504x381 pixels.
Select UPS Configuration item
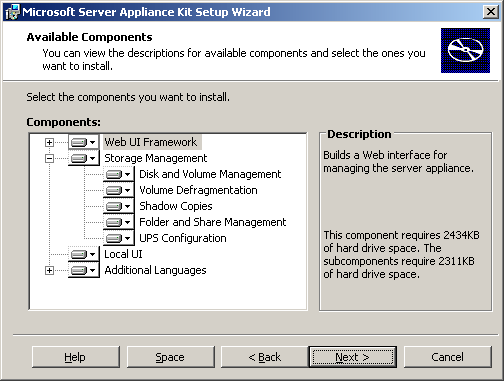tap(183, 238)
